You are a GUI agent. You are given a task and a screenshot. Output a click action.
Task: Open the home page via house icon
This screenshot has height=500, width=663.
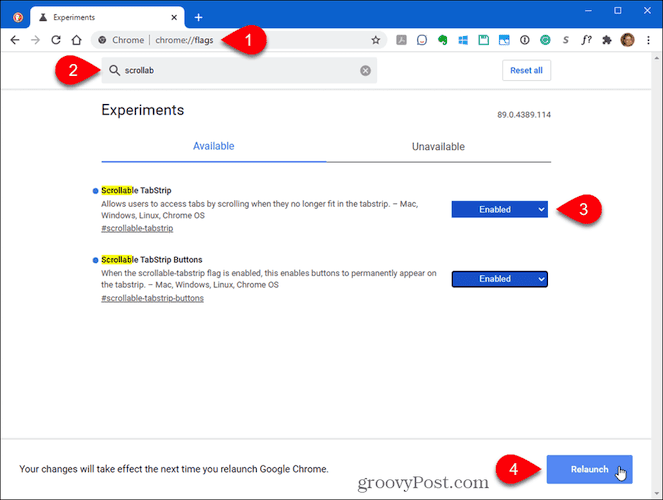point(77,40)
